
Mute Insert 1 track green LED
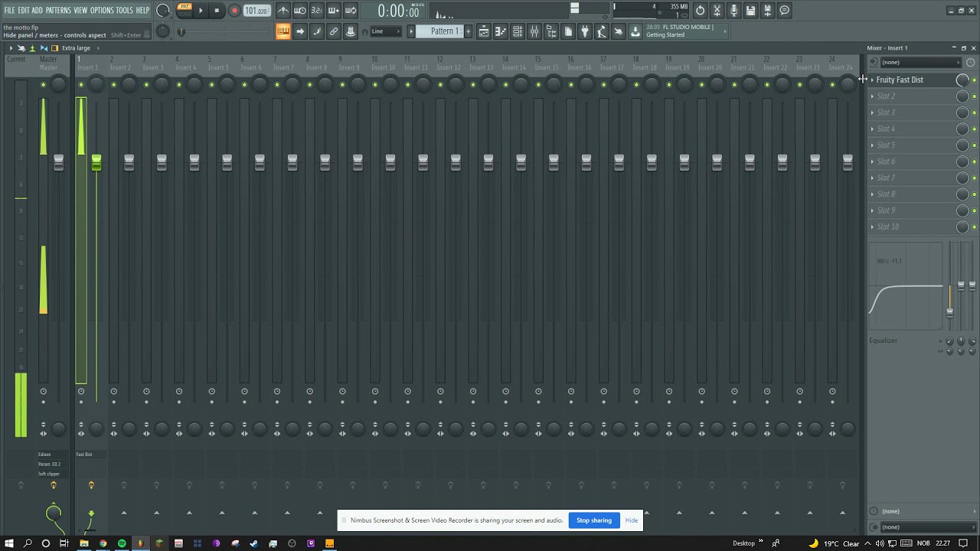coord(81,84)
